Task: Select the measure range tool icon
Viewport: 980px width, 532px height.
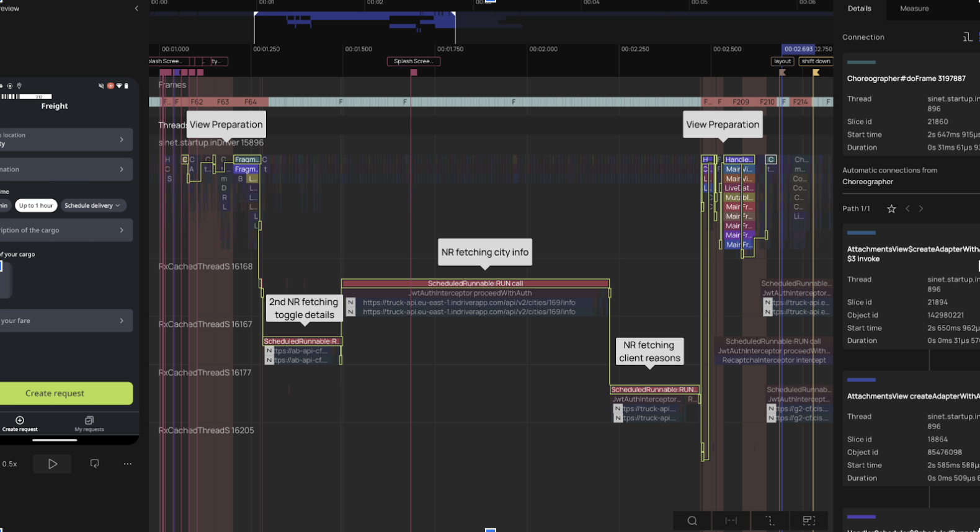Action: click(731, 521)
